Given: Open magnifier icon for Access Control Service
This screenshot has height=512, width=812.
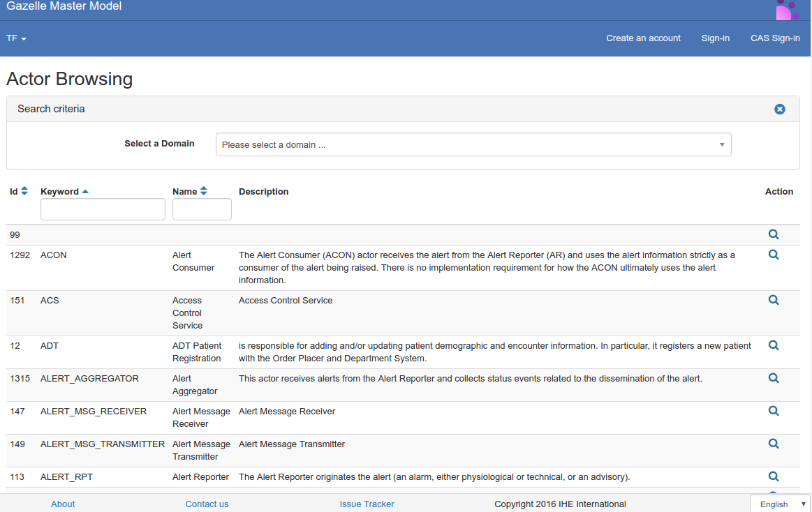Looking at the screenshot, I should [x=773, y=301].
